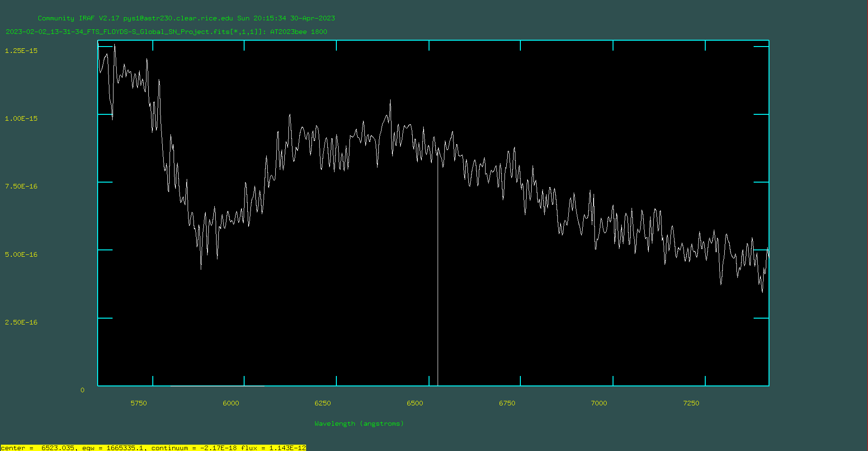This screenshot has width=868, height=451.
Task: Click the 7.50E-16 y-axis label
Action: pyautogui.click(x=21, y=186)
